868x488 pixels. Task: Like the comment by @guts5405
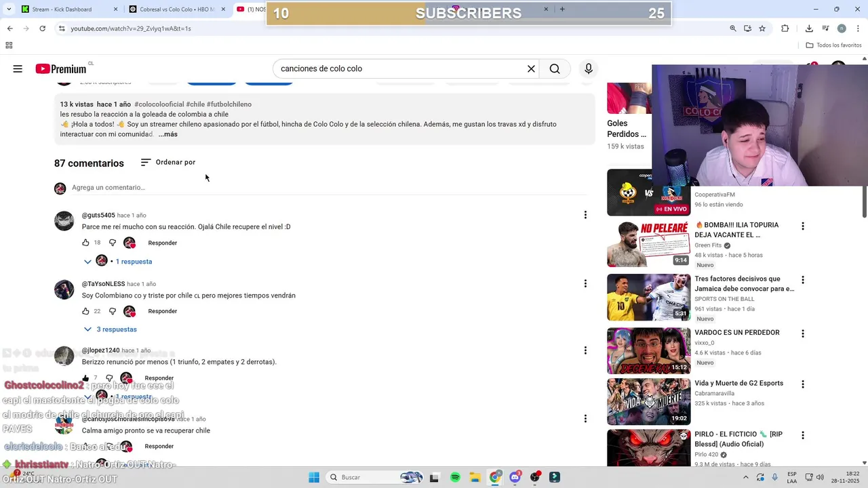pyautogui.click(x=85, y=243)
